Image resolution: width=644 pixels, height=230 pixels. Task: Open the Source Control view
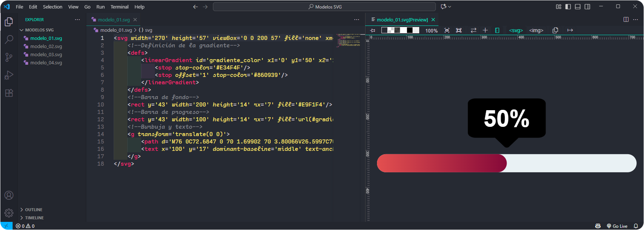click(x=9, y=57)
